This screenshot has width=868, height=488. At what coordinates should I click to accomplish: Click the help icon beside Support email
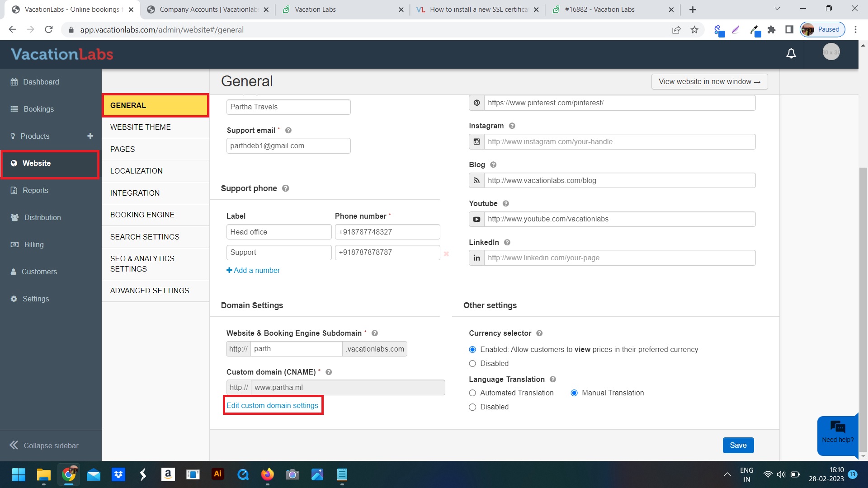(288, 131)
